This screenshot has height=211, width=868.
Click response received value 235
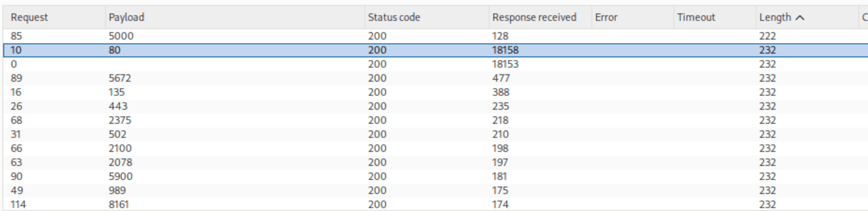(501, 106)
